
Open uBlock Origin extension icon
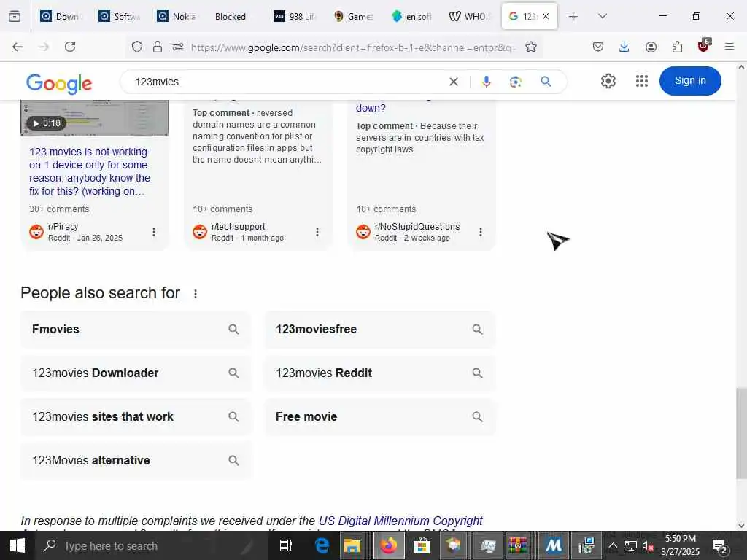704,46
